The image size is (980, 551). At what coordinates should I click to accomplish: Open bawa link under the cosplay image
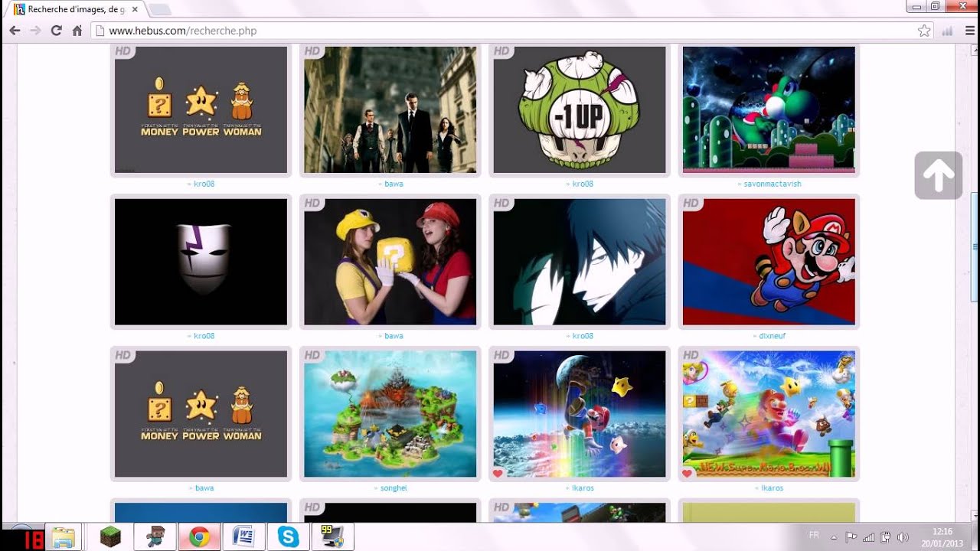click(394, 336)
